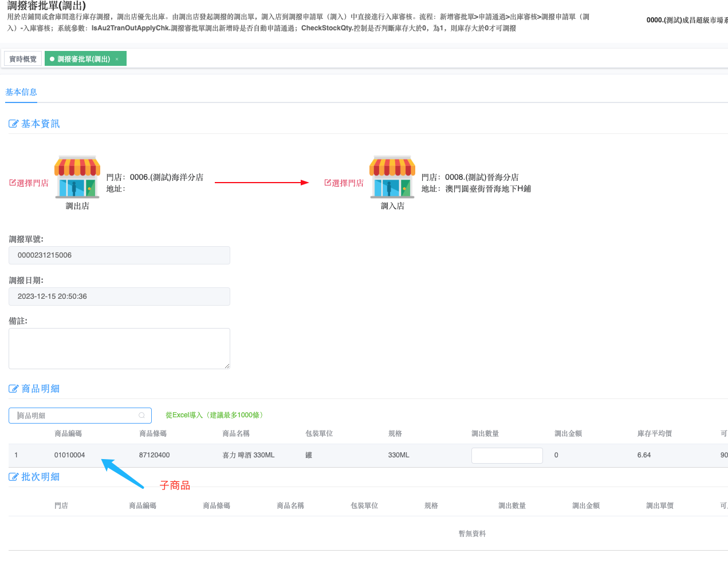Click the 調撥日期 field

click(119, 297)
